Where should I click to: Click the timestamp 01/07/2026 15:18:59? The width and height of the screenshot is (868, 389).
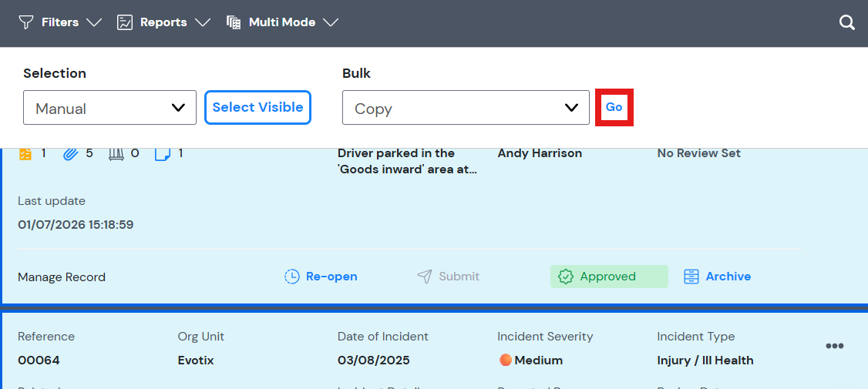coord(76,225)
